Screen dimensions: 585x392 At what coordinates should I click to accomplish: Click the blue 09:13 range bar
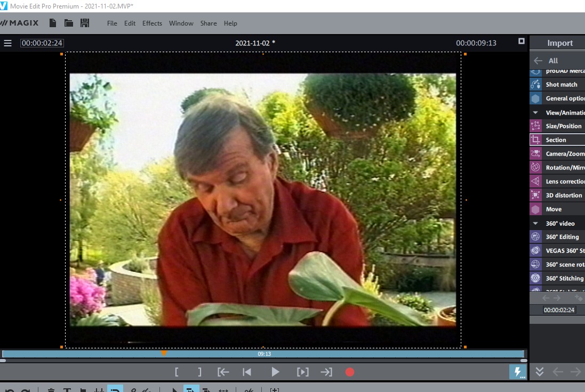[x=263, y=354]
